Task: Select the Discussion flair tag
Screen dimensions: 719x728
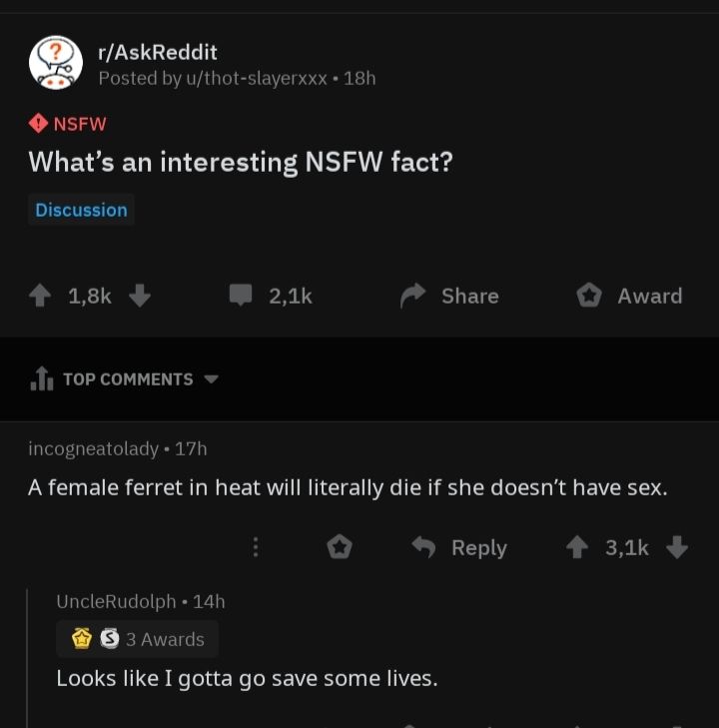Action: (81, 210)
